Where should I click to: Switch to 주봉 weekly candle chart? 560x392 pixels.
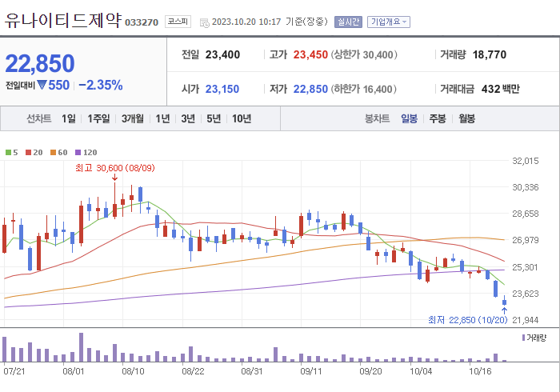click(x=438, y=118)
